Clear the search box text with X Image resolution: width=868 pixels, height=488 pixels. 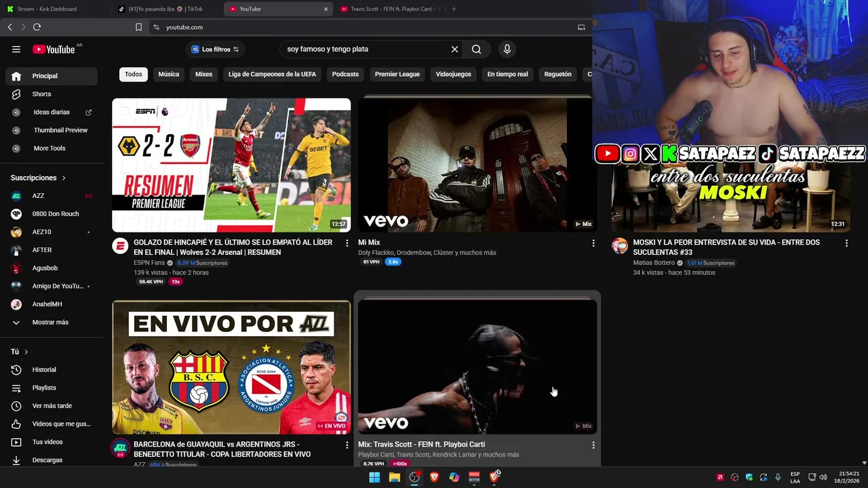455,49
